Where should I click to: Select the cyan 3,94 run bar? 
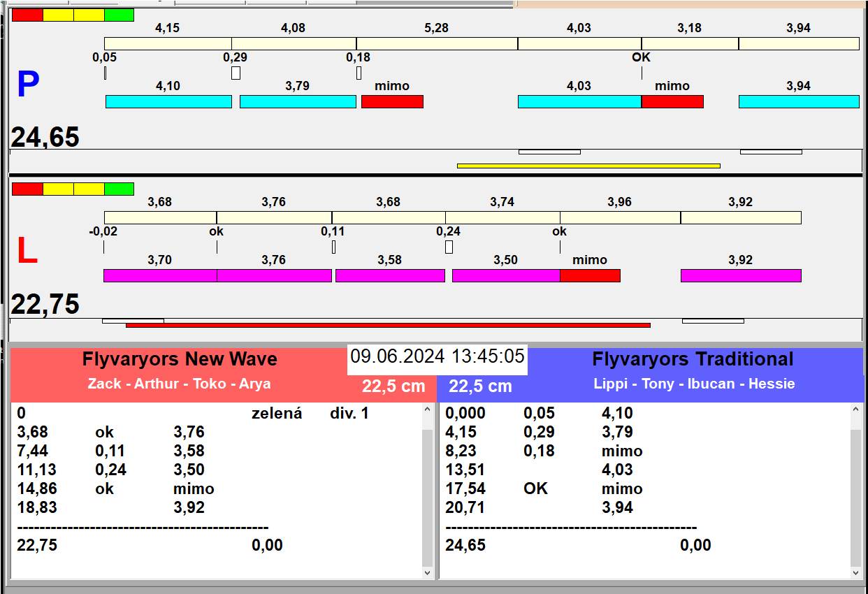(799, 101)
